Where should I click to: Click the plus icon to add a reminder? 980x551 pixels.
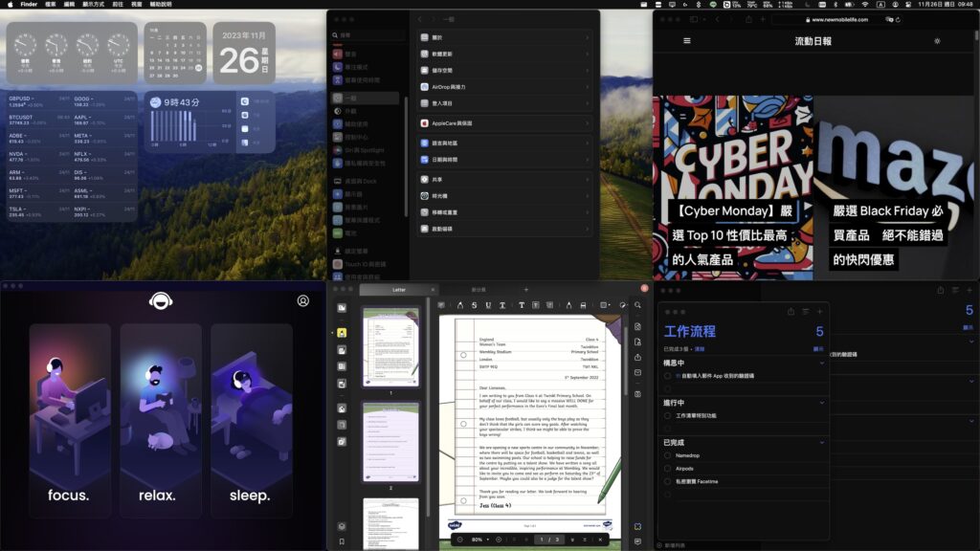(819, 312)
